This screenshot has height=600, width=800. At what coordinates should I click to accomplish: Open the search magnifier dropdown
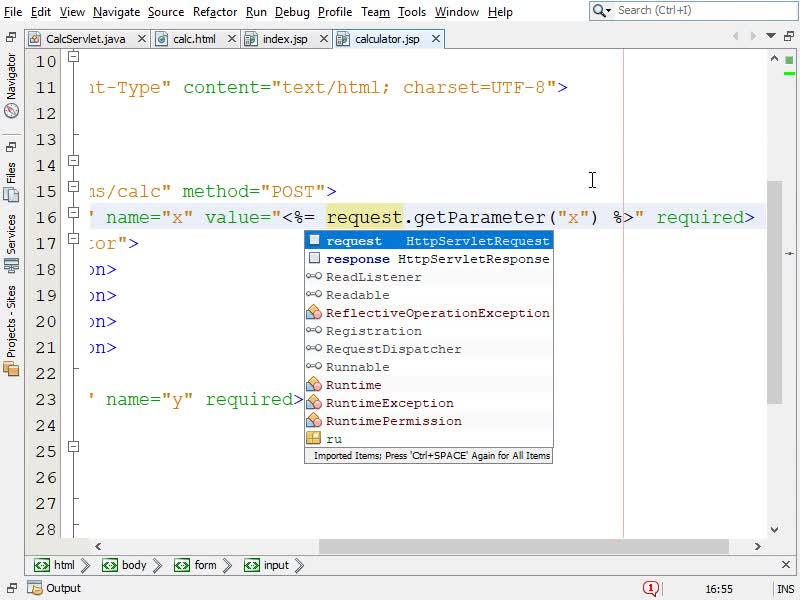(x=602, y=10)
